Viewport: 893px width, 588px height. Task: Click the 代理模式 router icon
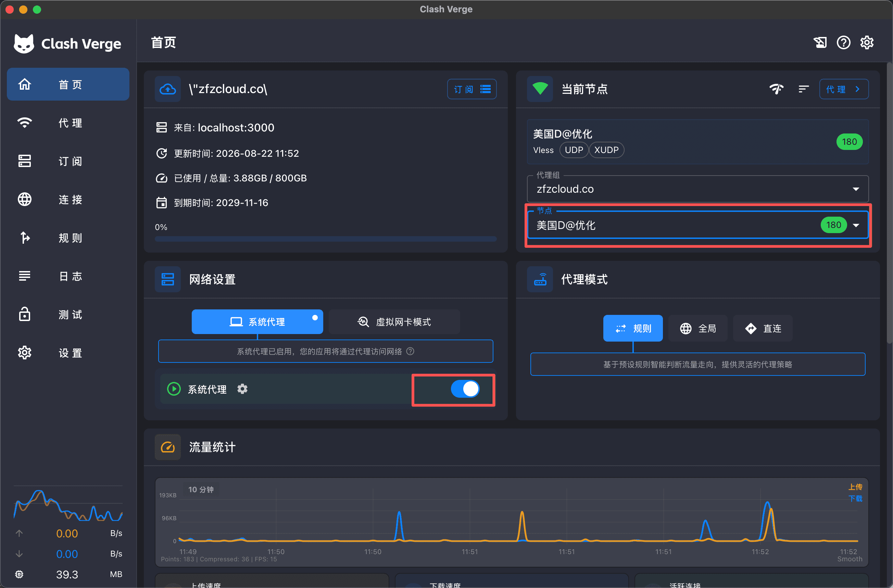click(540, 279)
